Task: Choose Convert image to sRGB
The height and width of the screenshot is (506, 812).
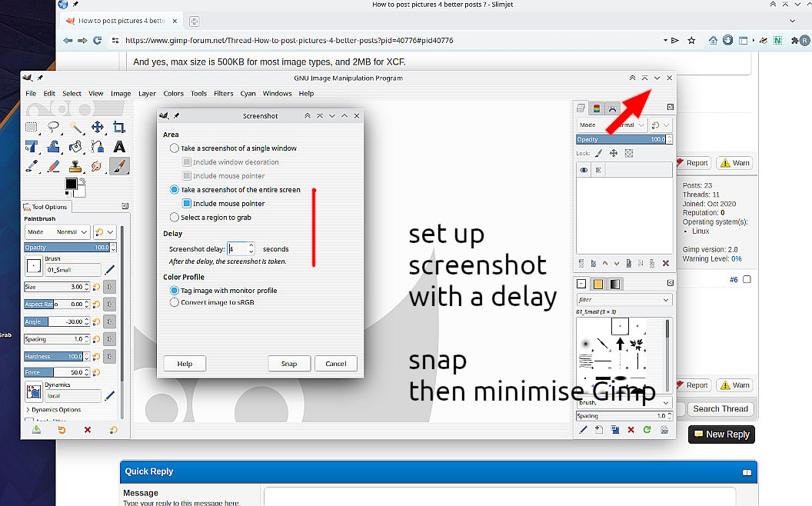Action: pos(212,302)
